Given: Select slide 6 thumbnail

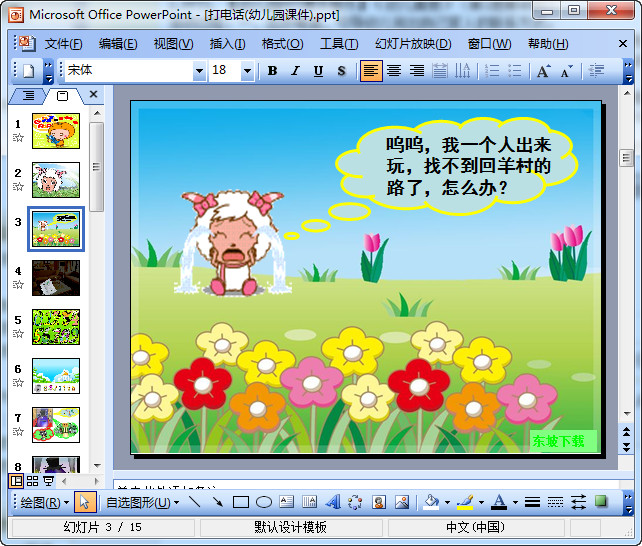Looking at the screenshot, I should click(56, 376).
